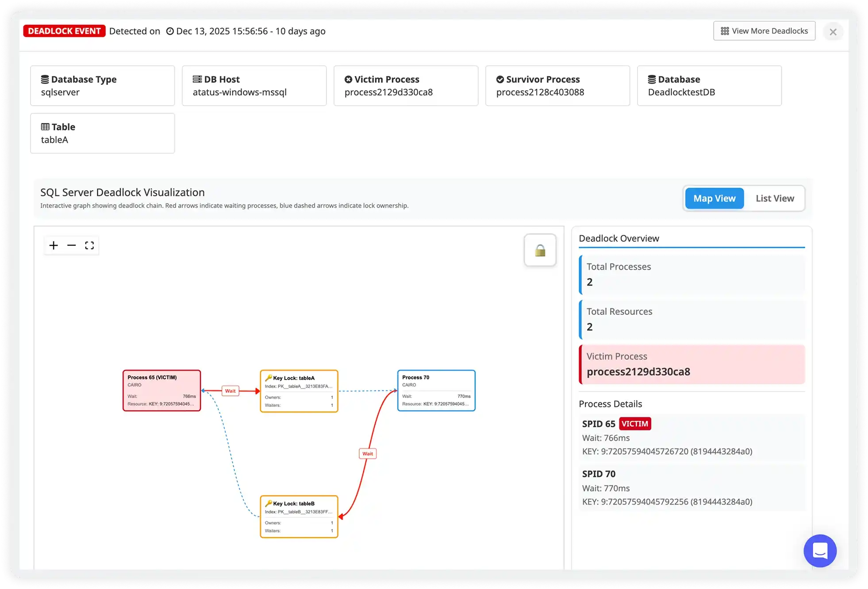
Task: Toggle the graph lock padlock icon
Action: pyautogui.click(x=540, y=250)
